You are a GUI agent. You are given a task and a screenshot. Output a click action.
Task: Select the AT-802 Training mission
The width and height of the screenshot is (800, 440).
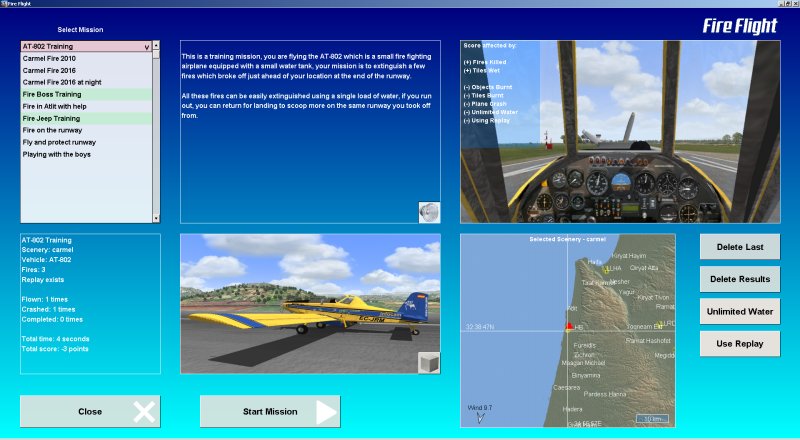[86, 46]
